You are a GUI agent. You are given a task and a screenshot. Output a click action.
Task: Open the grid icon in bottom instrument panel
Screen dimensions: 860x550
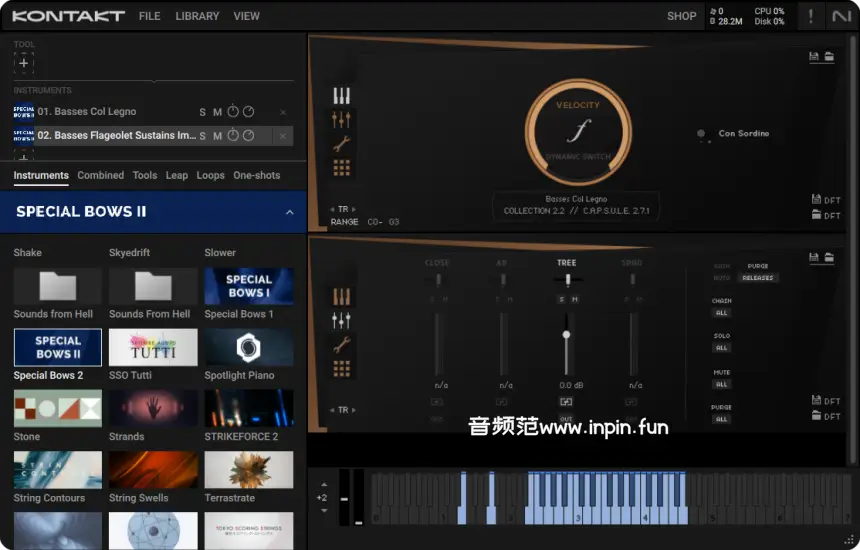coord(342,369)
